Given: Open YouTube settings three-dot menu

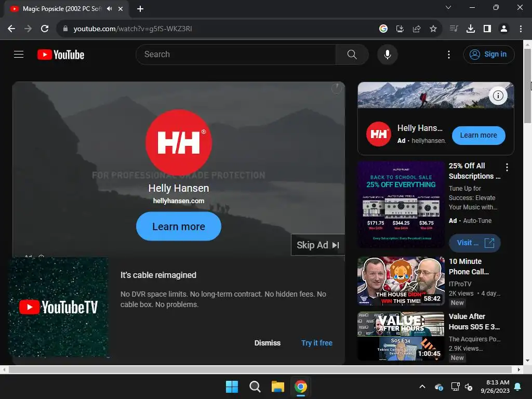Looking at the screenshot, I should pos(448,54).
